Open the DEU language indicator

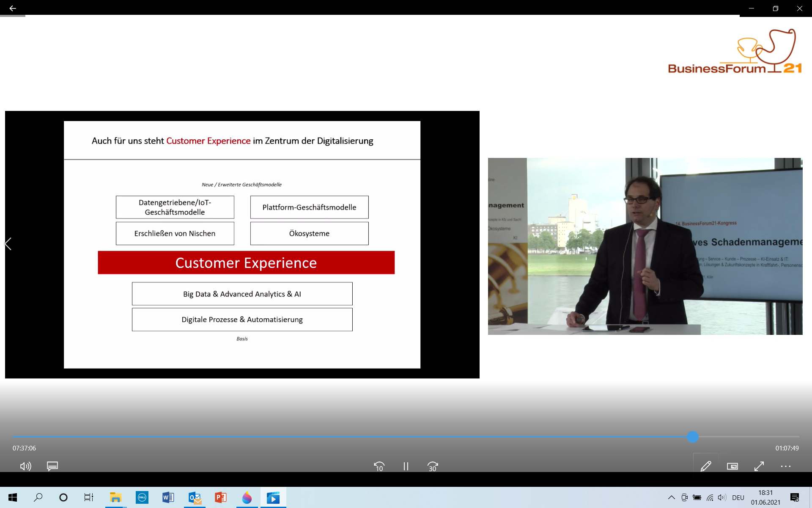[x=738, y=497]
